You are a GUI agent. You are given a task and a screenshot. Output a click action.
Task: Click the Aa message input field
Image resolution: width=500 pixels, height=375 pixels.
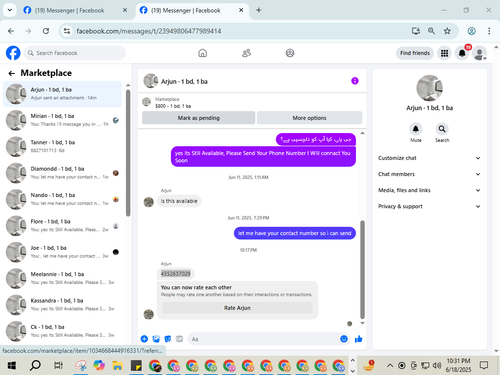(269, 339)
